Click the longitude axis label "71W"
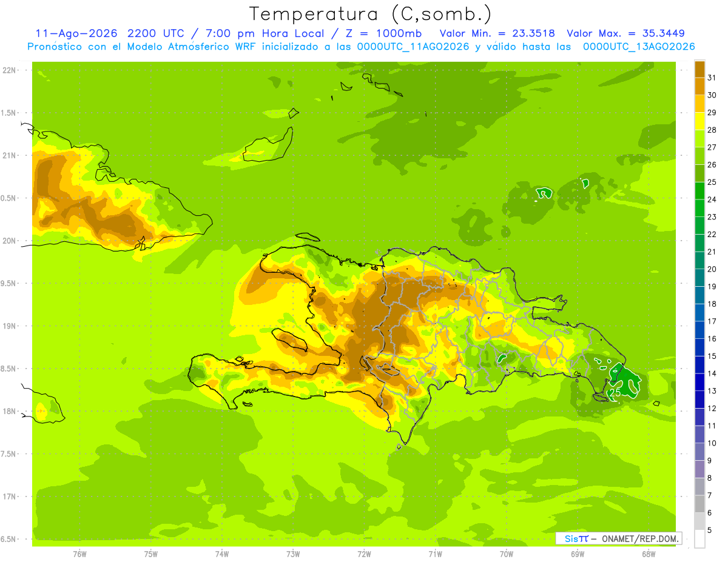The height and width of the screenshot is (562, 728). [x=435, y=554]
